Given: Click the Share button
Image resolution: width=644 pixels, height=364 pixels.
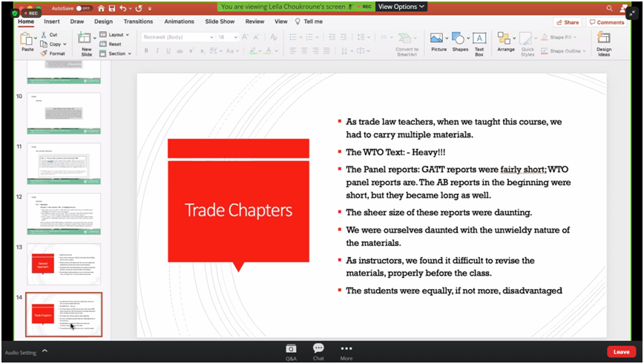Looking at the screenshot, I should coord(568,22).
